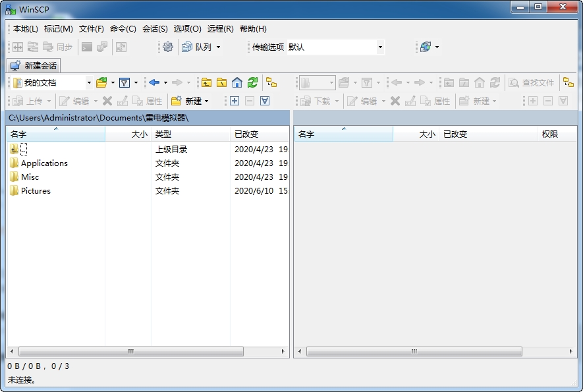Go to local root directory icon
Screen dimensions: 583x392
[x=222, y=82]
